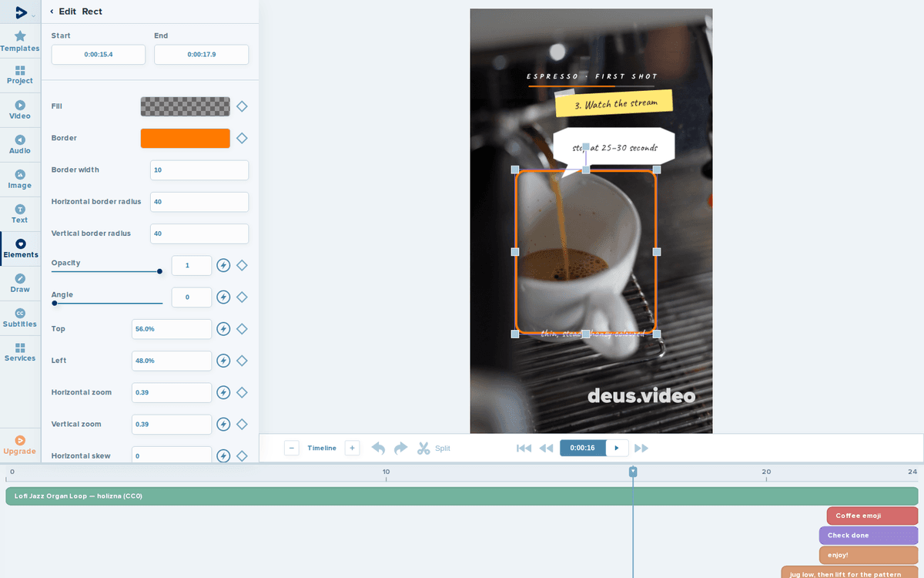Toggle keyframe diamond for Horizontal zoom
Image resolution: width=924 pixels, height=578 pixels.
[242, 392]
